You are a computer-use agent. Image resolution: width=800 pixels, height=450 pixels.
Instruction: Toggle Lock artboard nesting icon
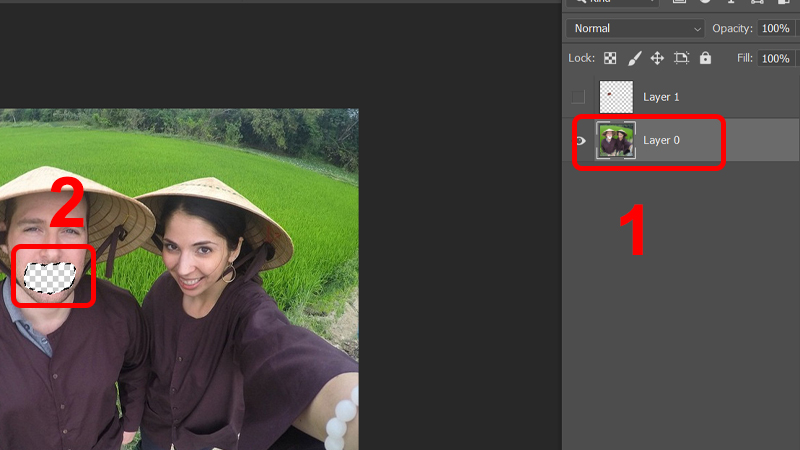(x=681, y=58)
